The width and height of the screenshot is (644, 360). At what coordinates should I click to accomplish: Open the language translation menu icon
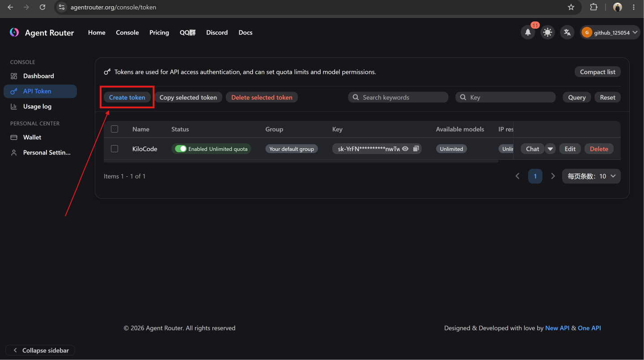coord(567,32)
